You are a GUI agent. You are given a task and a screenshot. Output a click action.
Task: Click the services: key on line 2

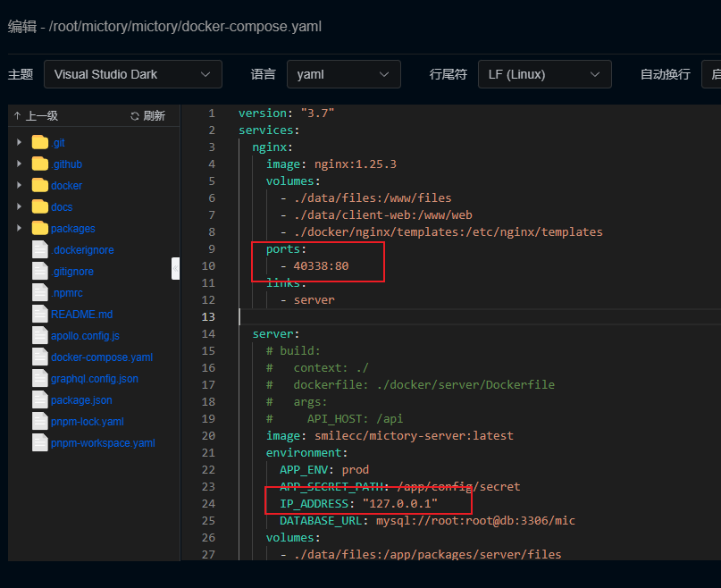click(x=269, y=130)
